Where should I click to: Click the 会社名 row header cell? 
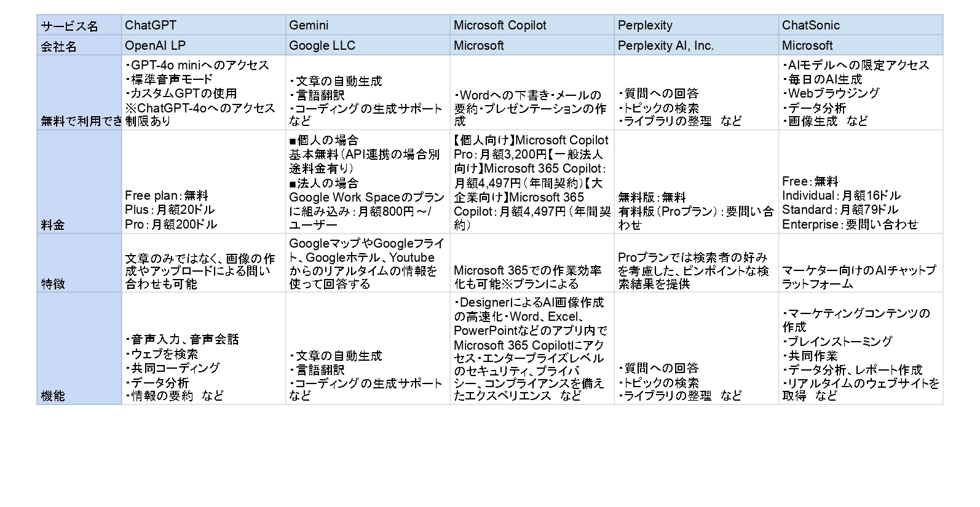point(79,45)
